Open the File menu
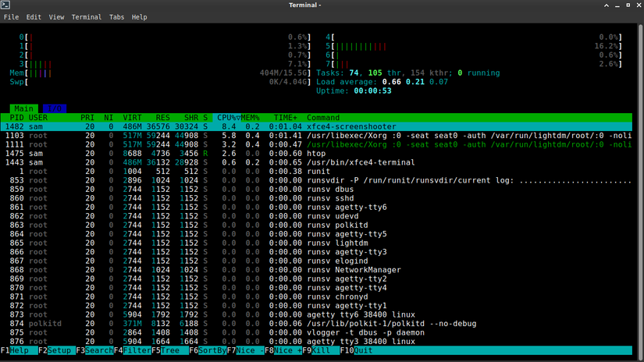 click(11, 16)
